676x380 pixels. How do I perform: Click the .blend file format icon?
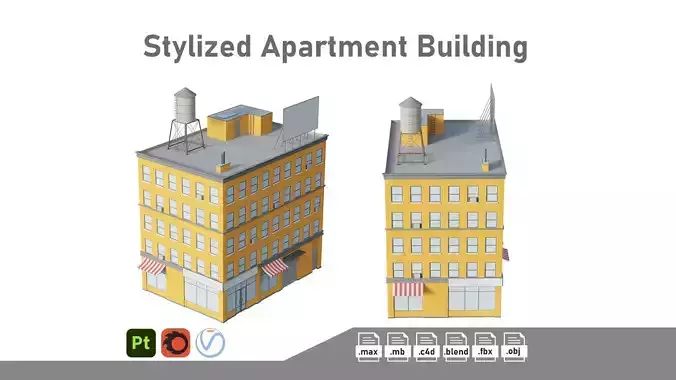tap(456, 346)
